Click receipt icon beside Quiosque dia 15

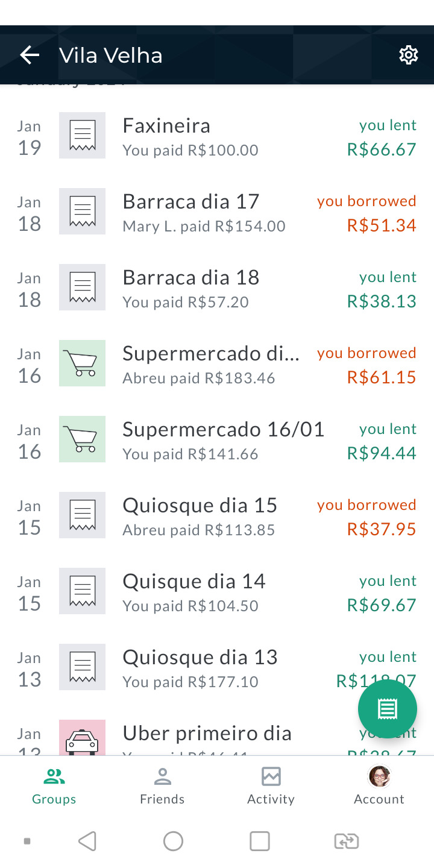pos(82,515)
